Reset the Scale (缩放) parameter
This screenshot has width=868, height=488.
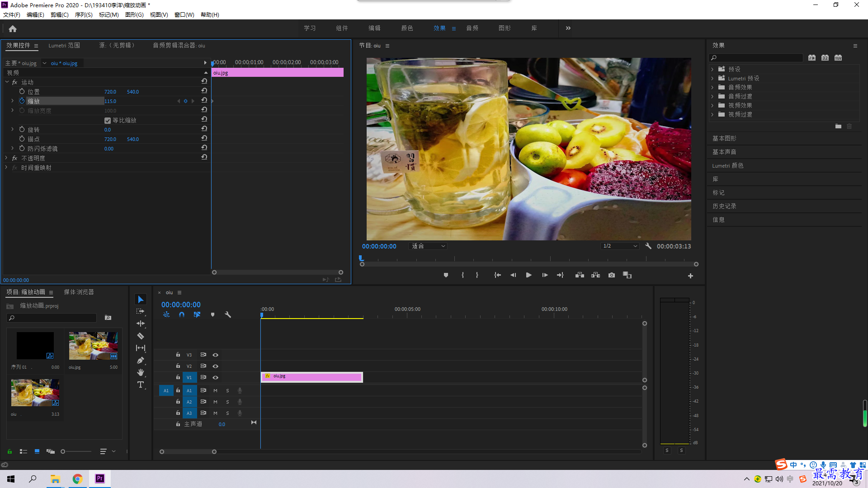click(x=204, y=101)
